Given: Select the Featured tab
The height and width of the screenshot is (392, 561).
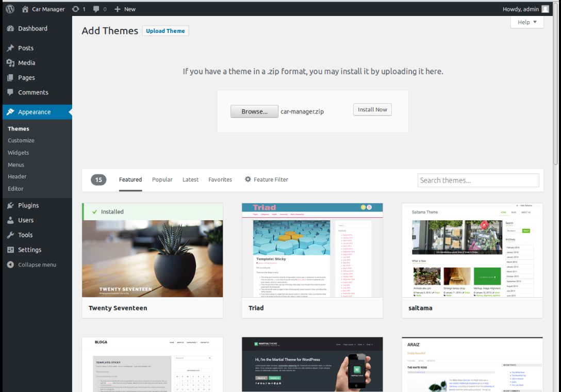Looking at the screenshot, I should click(x=130, y=179).
